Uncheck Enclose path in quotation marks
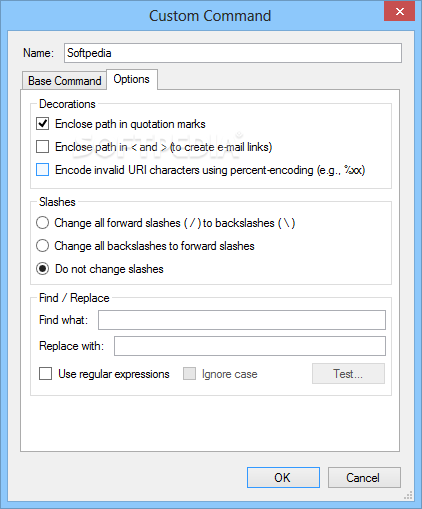The image size is (422, 509). tap(43, 124)
